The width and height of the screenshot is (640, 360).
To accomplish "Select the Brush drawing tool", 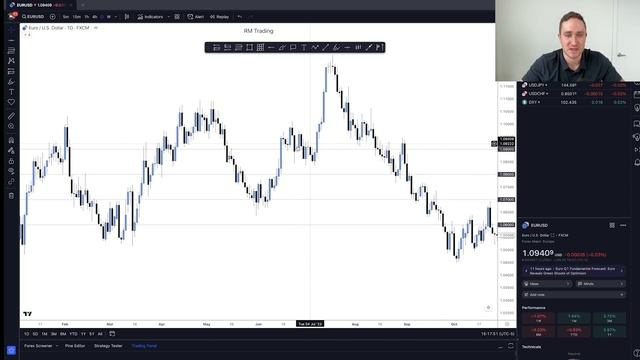I will 11,82.
